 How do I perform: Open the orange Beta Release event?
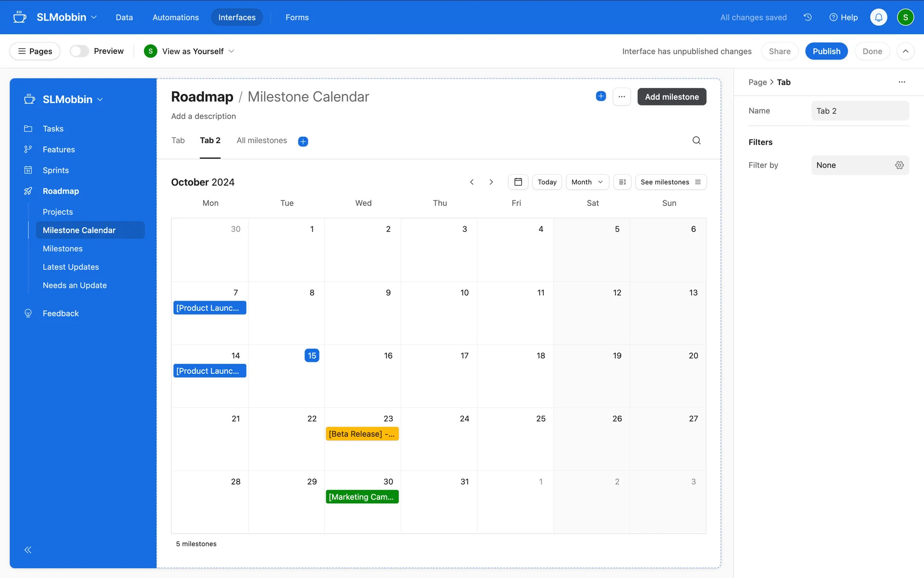click(x=362, y=434)
